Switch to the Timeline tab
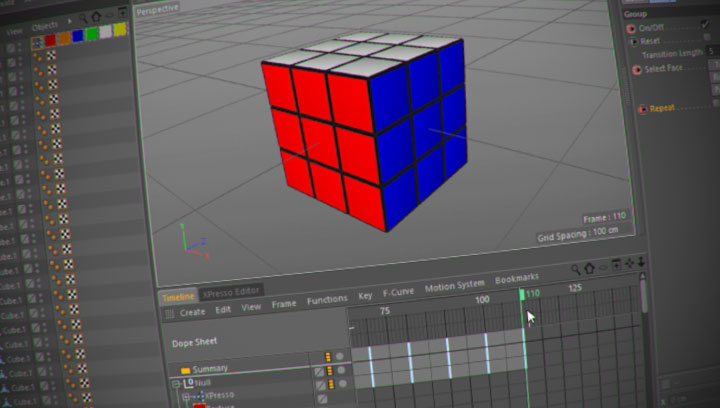This screenshot has height=408, width=720. coord(178,297)
